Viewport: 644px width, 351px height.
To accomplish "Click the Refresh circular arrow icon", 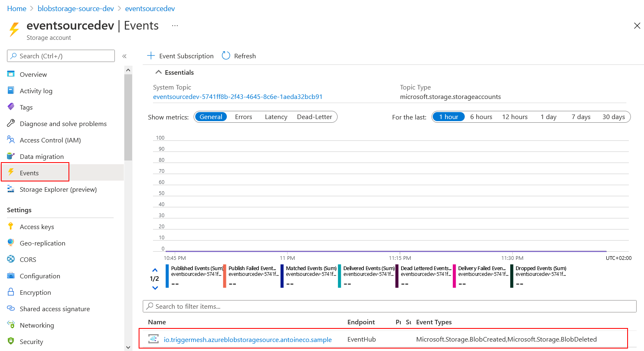I will (226, 55).
